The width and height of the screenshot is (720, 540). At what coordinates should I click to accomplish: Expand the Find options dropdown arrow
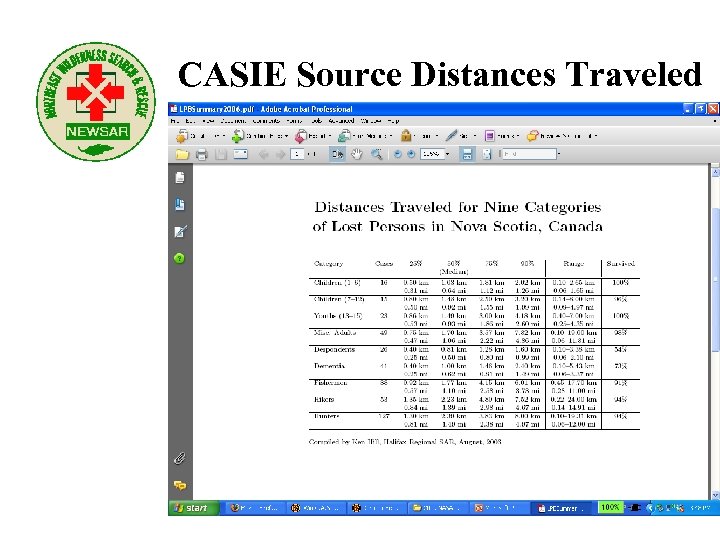click(559, 154)
